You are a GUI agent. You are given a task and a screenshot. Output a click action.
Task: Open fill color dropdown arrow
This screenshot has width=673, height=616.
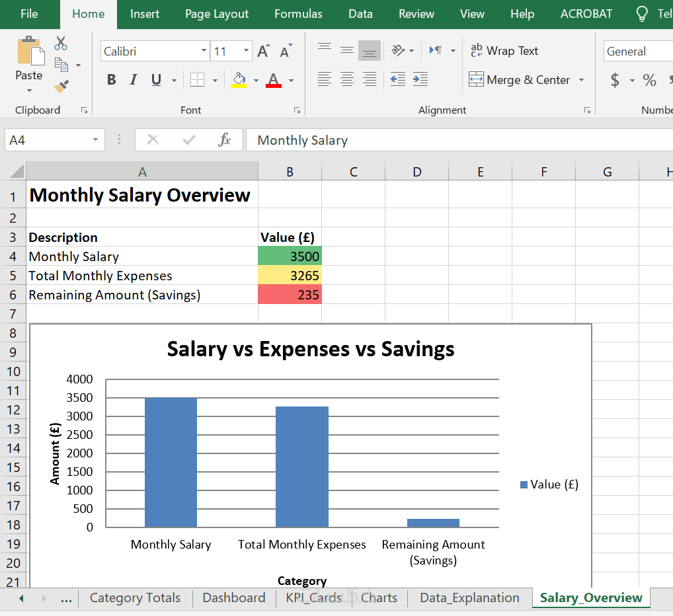tap(257, 80)
